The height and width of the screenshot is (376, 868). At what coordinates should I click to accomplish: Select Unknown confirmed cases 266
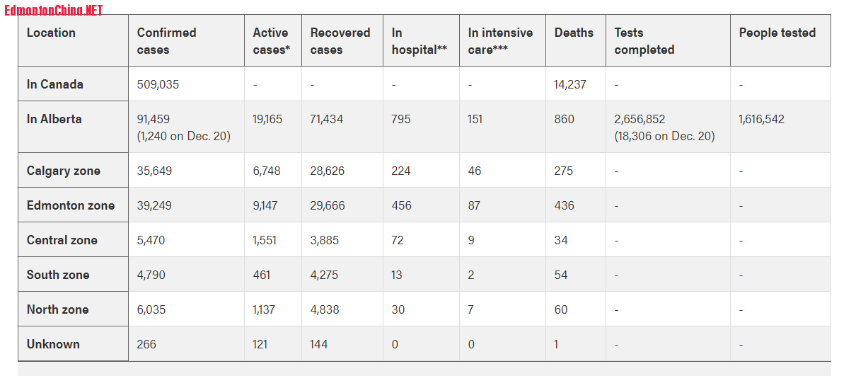pos(146,344)
